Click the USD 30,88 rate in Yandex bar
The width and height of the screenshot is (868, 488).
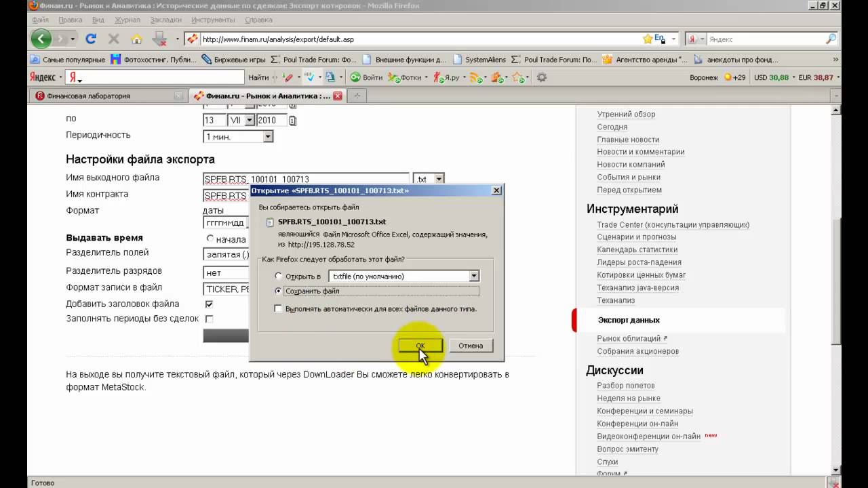(771, 77)
